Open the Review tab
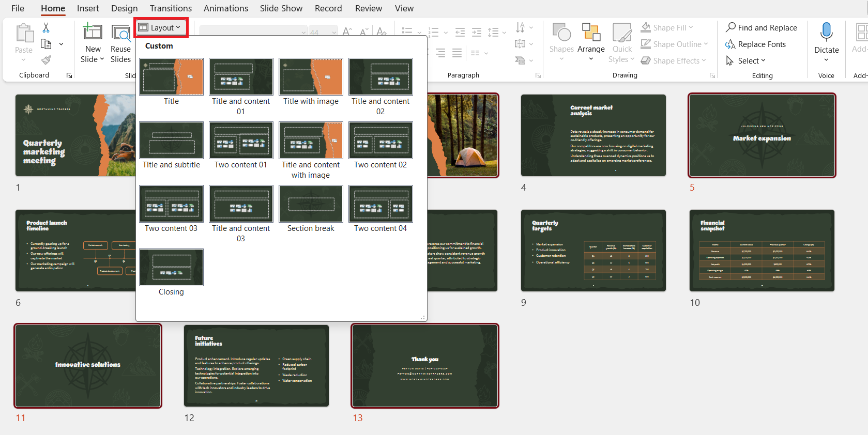 click(x=369, y=8)
